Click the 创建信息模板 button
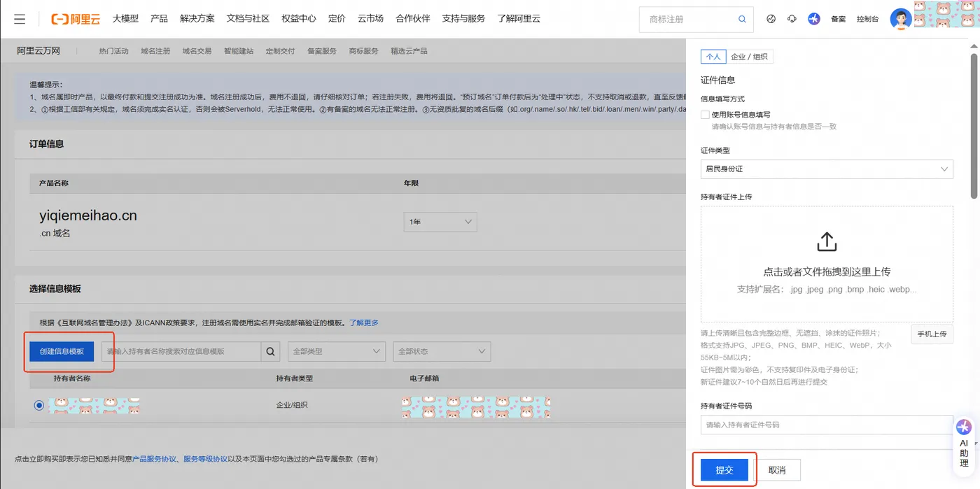980x489 pixels. 62,351
